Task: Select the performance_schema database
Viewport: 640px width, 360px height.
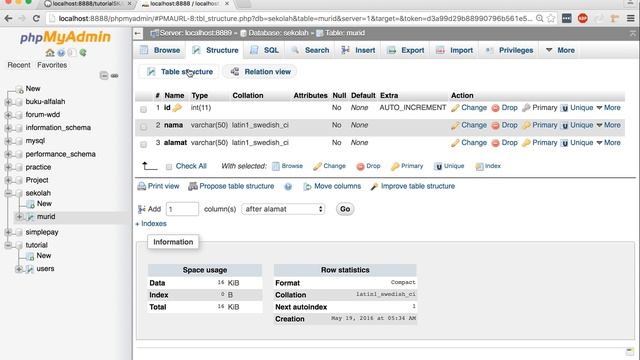Action: [x=60, y=154]
